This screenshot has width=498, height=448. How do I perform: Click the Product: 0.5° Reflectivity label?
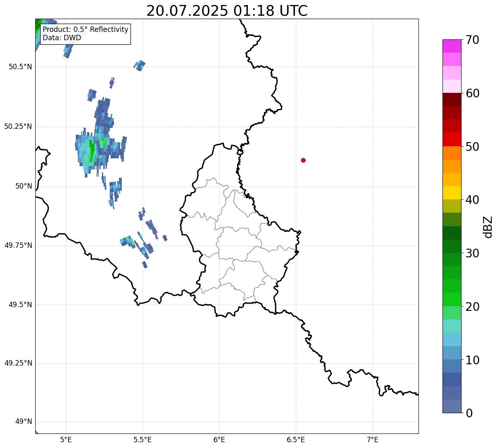pyautogui.click(x=85, y=30)
